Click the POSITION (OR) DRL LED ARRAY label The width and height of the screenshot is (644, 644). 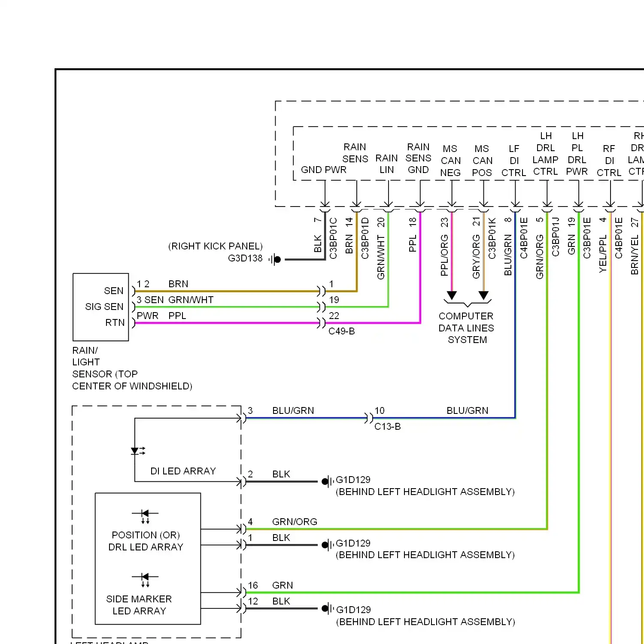click(146, 541)
